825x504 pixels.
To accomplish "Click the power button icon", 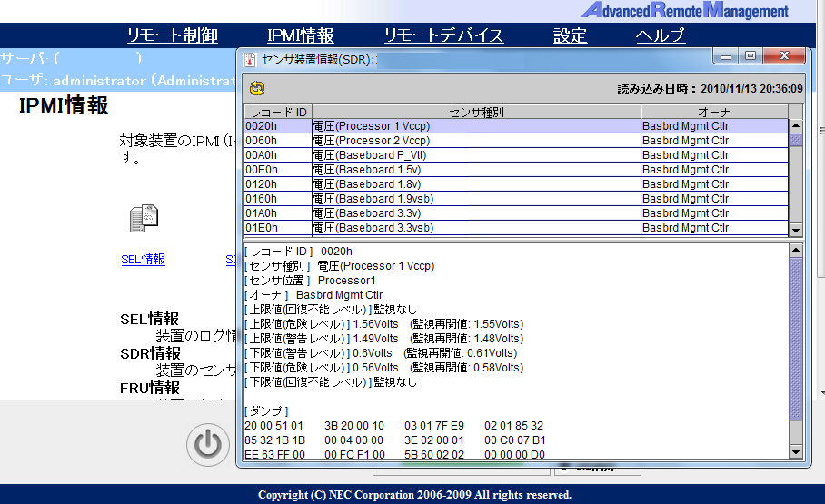I will coord(208,445).
